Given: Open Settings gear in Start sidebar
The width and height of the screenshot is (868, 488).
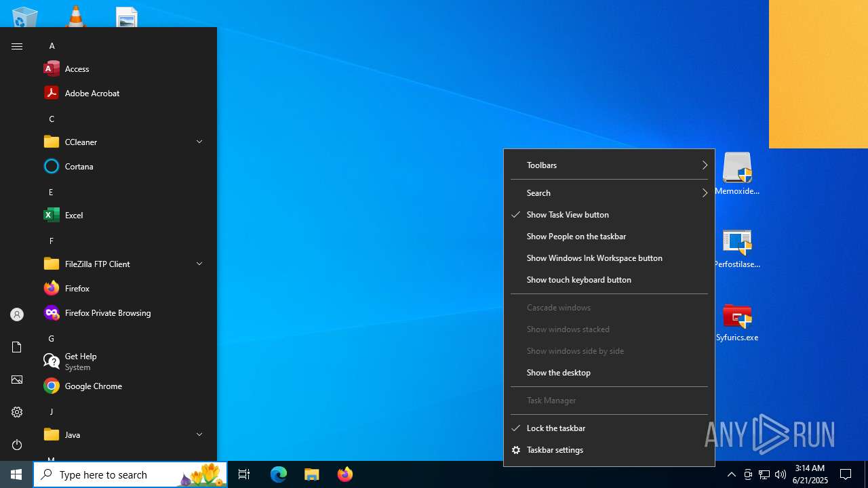Looking at the screenshot, I should [17, 412].
